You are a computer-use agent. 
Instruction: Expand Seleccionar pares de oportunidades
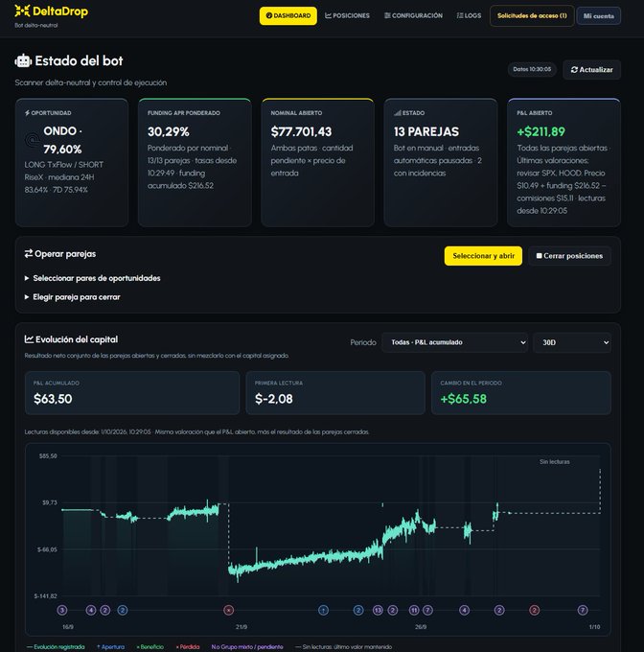tap(93, 278)
